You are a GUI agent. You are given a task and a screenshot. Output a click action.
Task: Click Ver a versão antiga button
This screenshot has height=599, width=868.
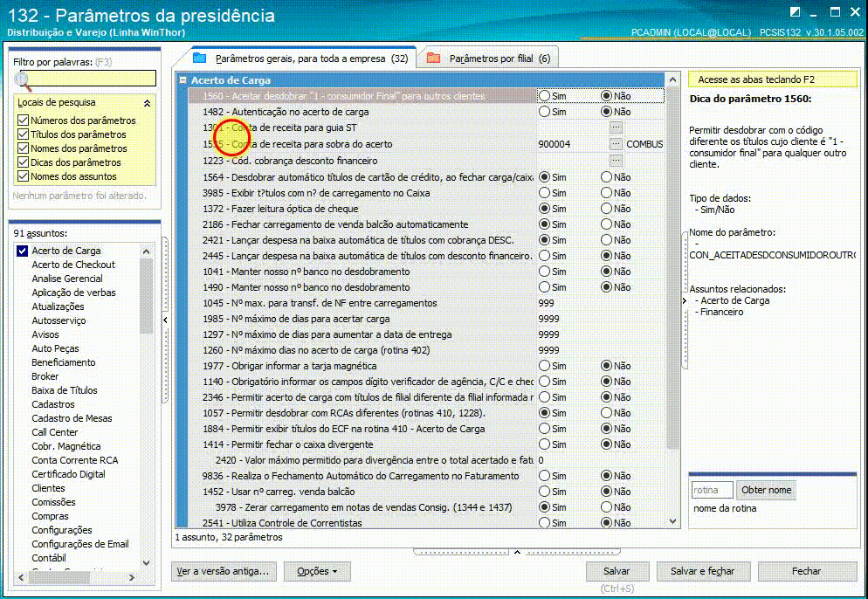click(x=223, y=571)
